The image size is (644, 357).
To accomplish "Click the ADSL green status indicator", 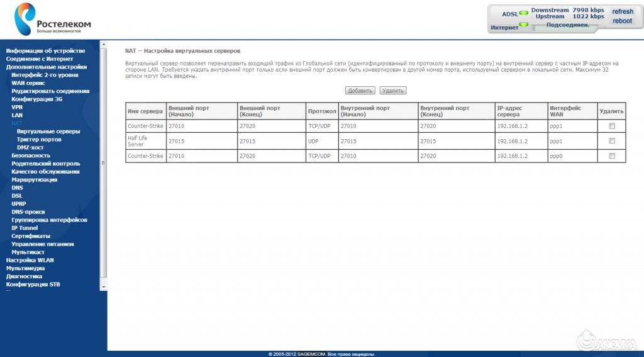I will click(524, 13).
